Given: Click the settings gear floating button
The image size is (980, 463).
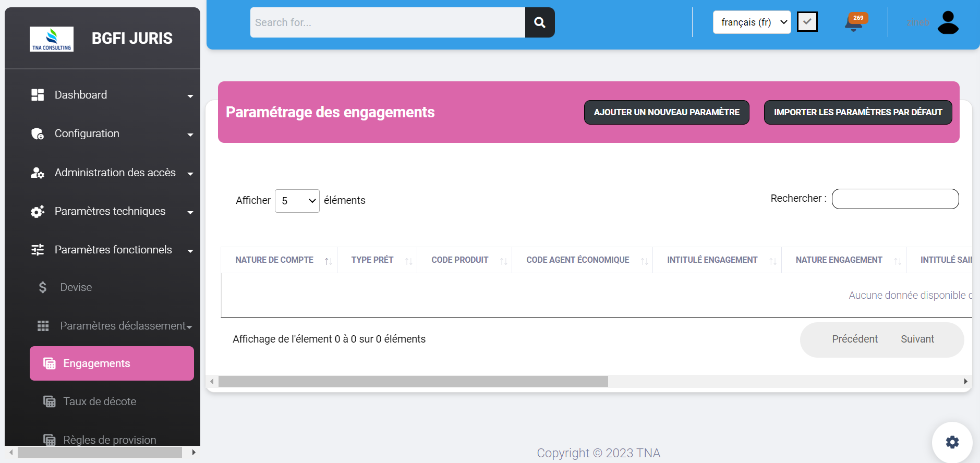Looking at the screenshot, I should point(952,442).
